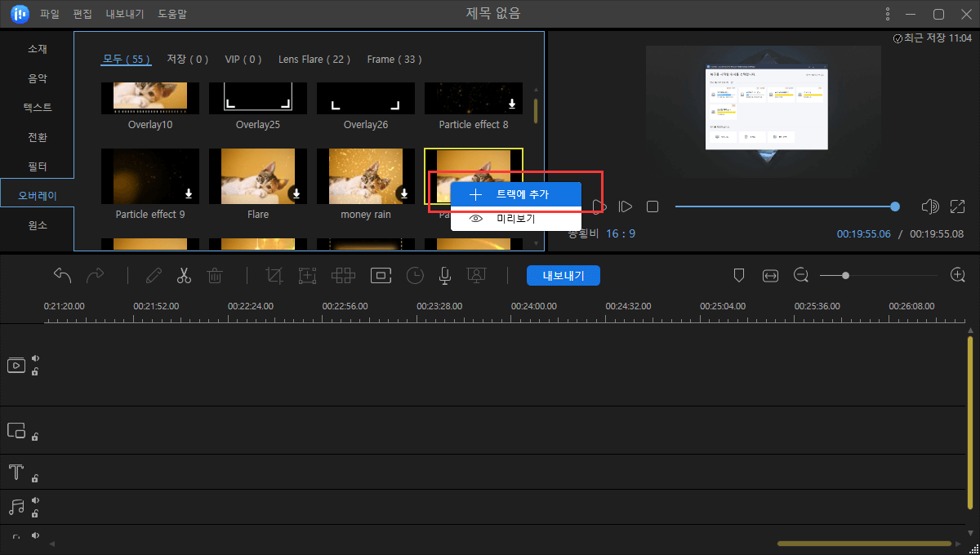Open the three-dot menu in title bar
The width and height of the screenshot is (980, 555).
[x=888, y=14]
